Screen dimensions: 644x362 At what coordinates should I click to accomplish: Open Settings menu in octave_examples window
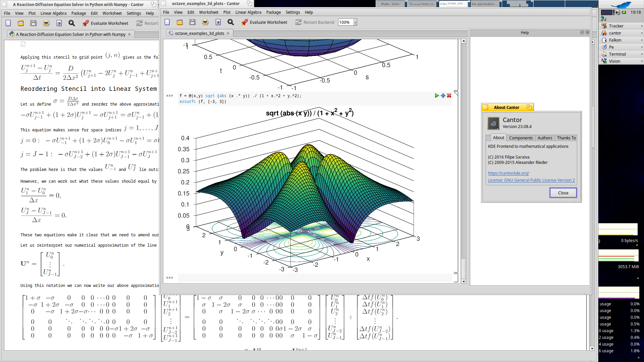coord(293,12)
